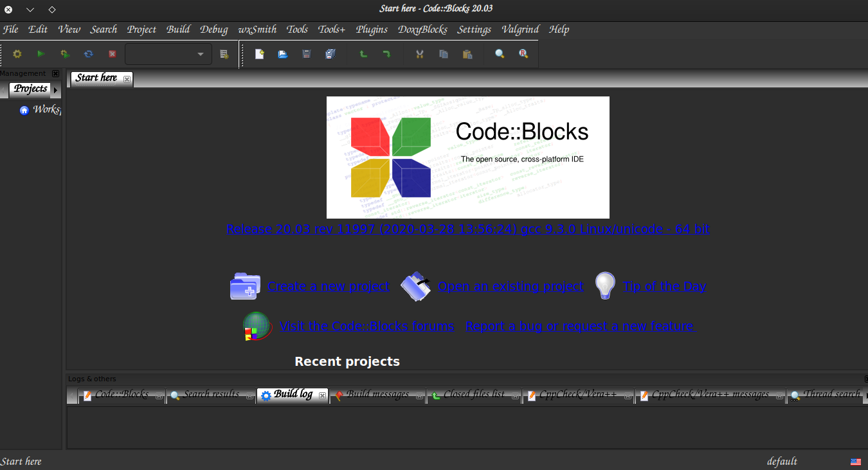
Task: Open the DoxyBlocks menu
Action: tap(422, 30)
